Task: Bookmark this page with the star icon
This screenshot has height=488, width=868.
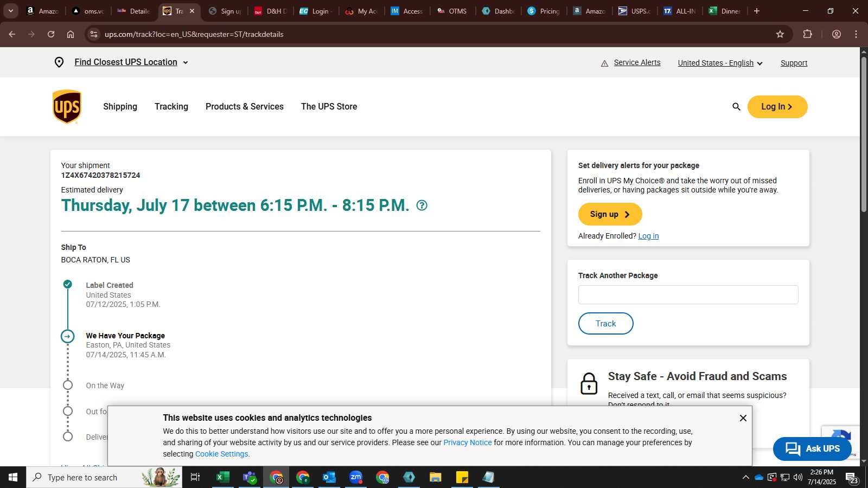Action: (780, 34)
